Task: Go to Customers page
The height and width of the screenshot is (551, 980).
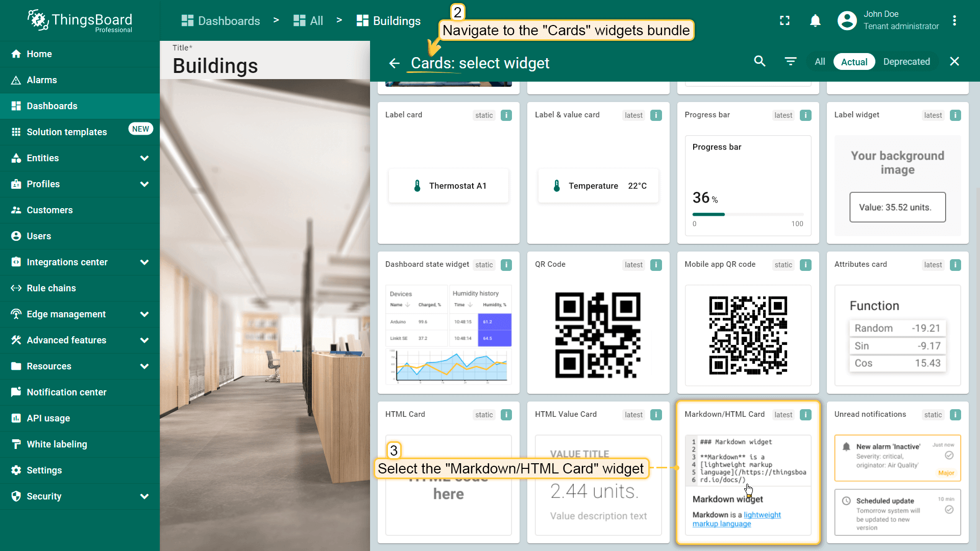Action: [x=50, y=210]
